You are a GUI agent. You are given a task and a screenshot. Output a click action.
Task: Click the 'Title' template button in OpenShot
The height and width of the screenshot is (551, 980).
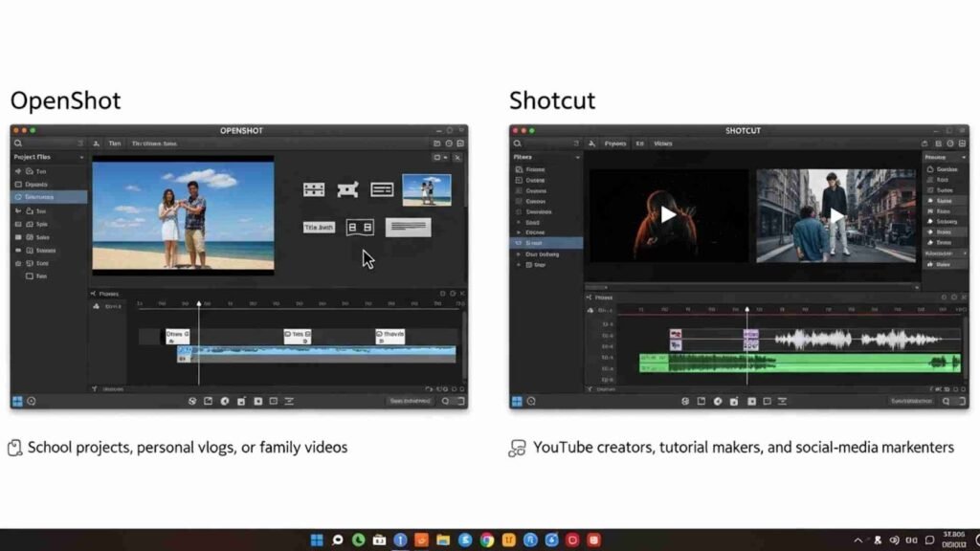pos(319,228)
